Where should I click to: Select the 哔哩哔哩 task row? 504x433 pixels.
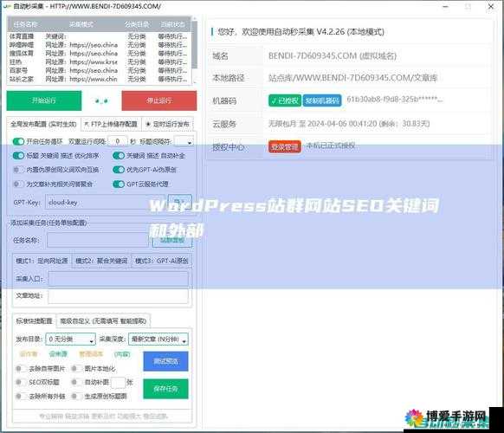99,45
